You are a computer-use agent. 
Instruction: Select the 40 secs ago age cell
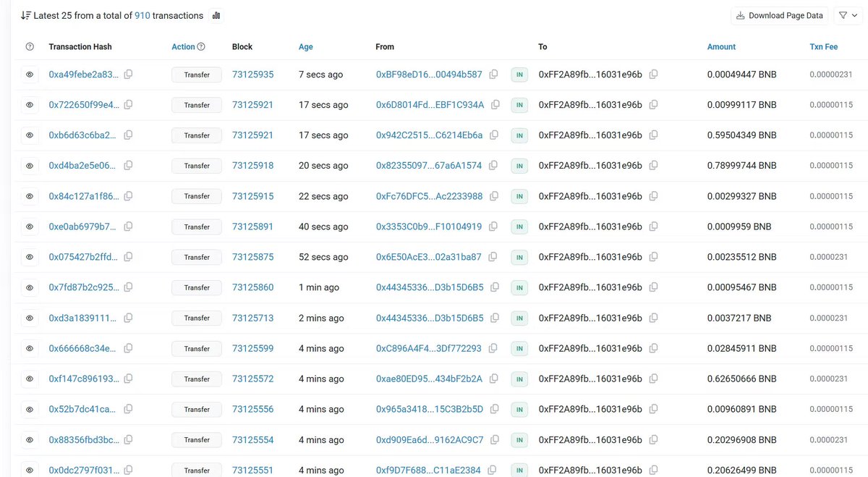coord(323,227)
